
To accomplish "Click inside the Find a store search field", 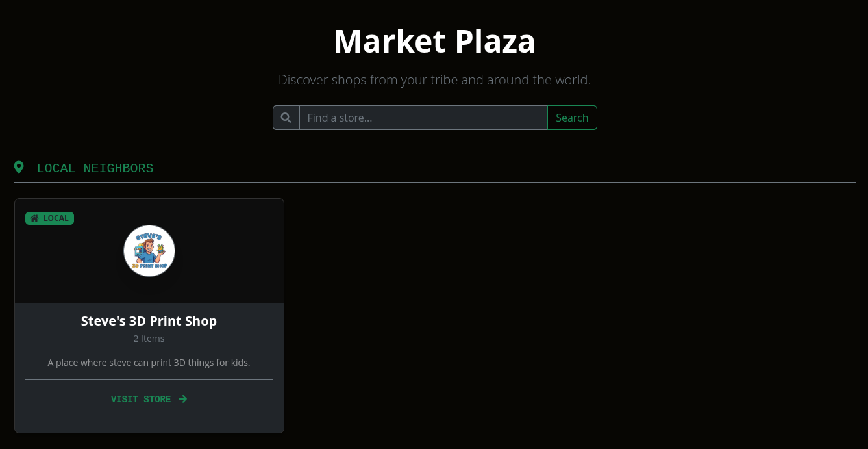I will 423,118.
